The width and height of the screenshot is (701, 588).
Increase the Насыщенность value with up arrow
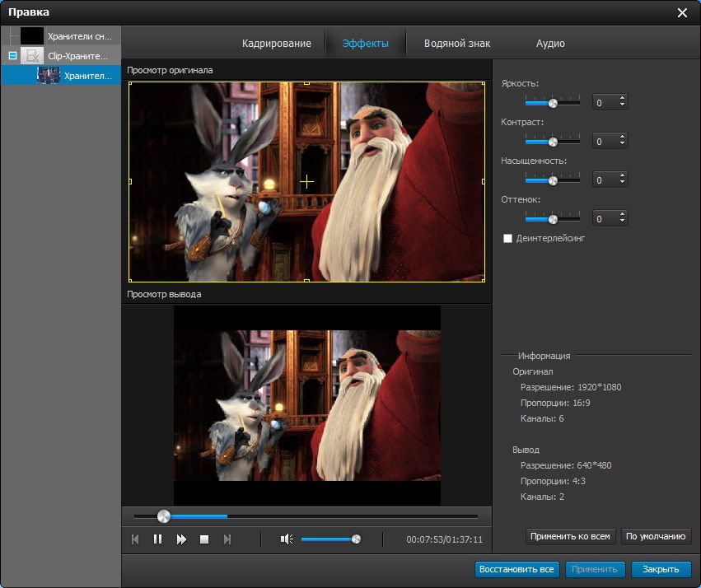click(622, 175)
